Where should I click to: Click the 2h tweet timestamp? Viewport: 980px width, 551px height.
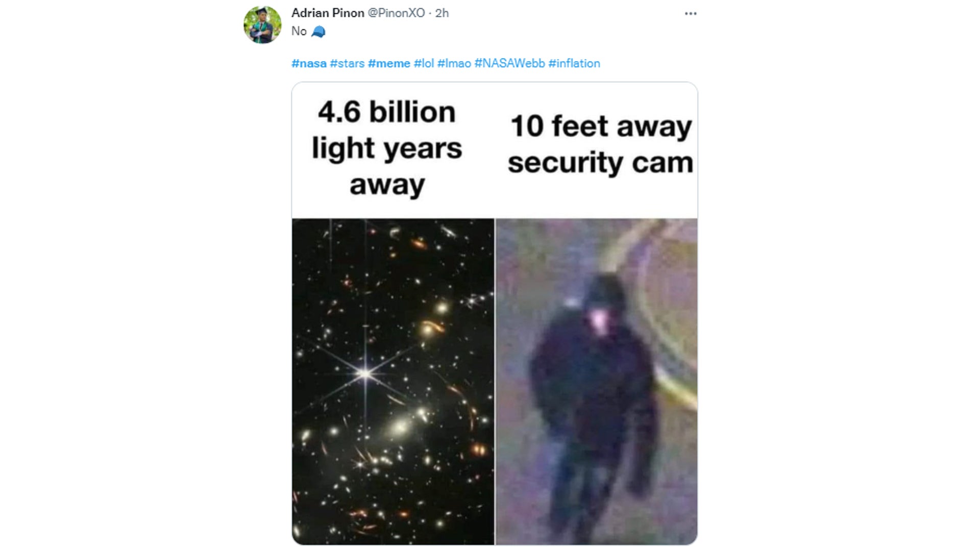442,13
